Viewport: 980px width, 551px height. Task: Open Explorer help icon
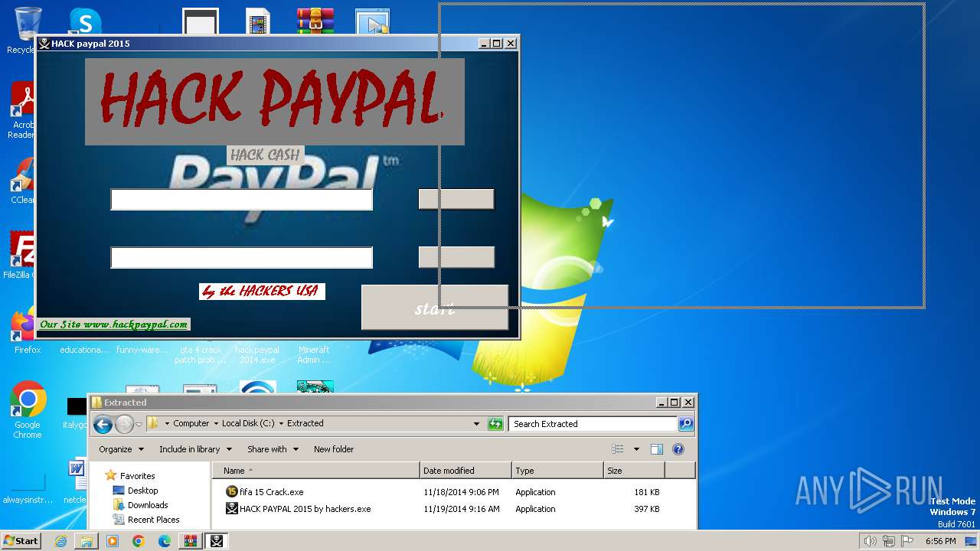coord(678,449)
